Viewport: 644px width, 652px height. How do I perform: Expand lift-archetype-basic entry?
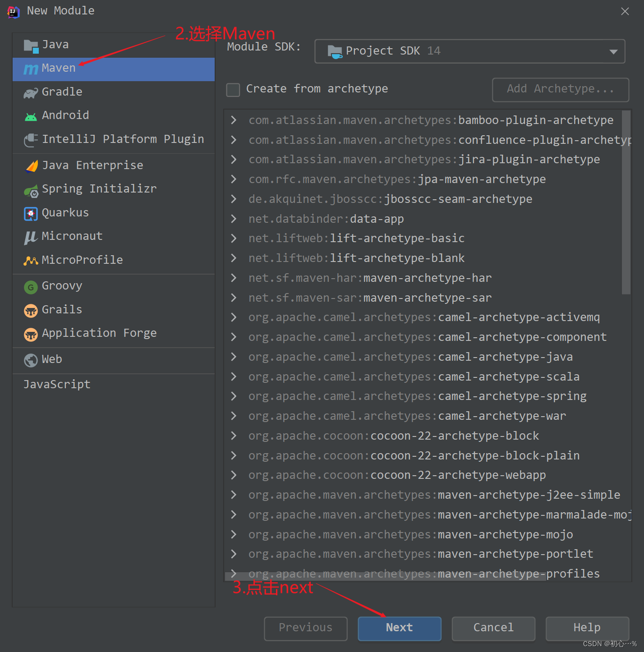click(x=234, y=238)
